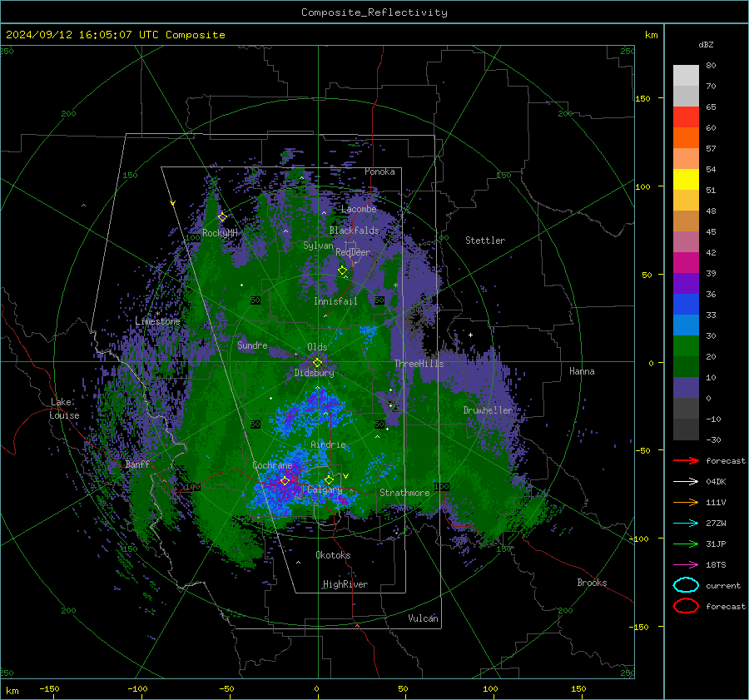Viewport: 749px width, 700px height.
Task: Click the Cochrane city label
Action: 272,465
